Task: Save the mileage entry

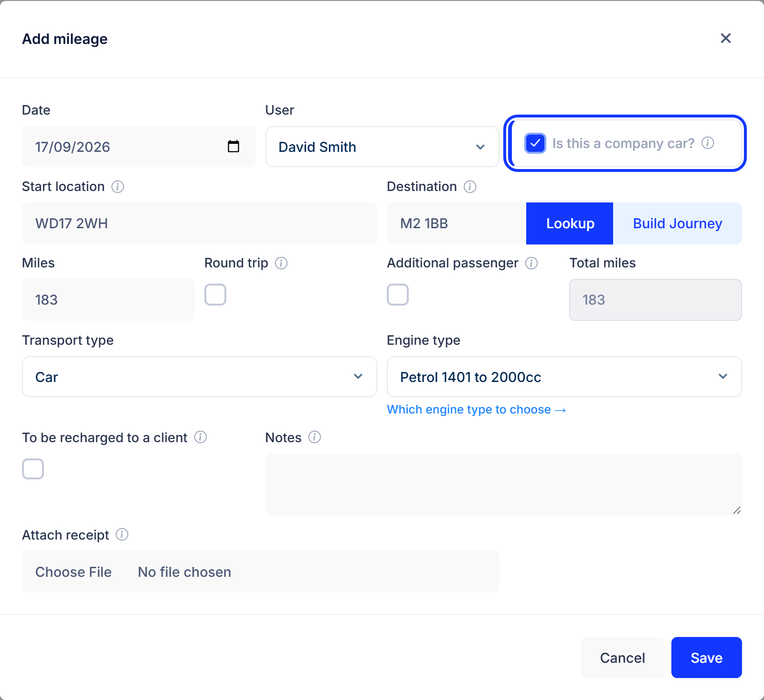Action: [x=707, y=658]
